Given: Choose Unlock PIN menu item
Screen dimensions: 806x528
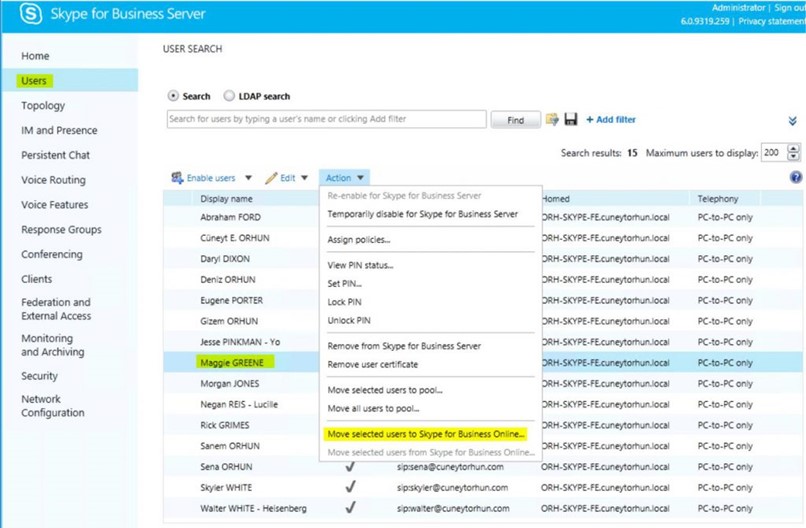Looking at the screenshot, I should [x=349, y=320].
